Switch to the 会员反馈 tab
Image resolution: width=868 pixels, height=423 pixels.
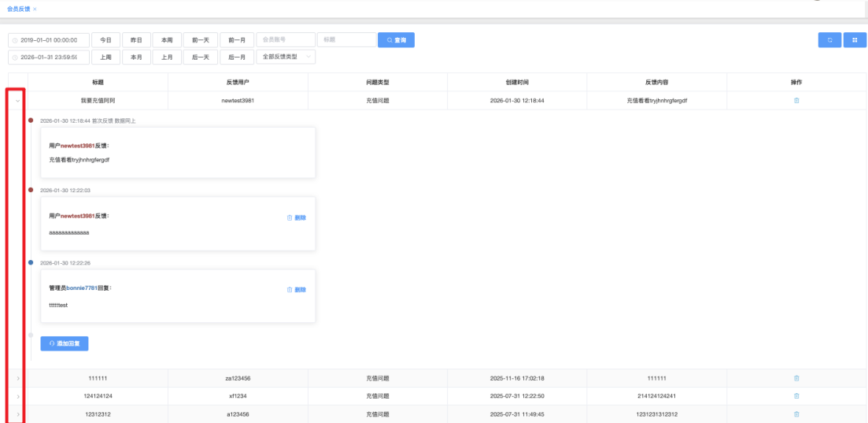(17, 9)
